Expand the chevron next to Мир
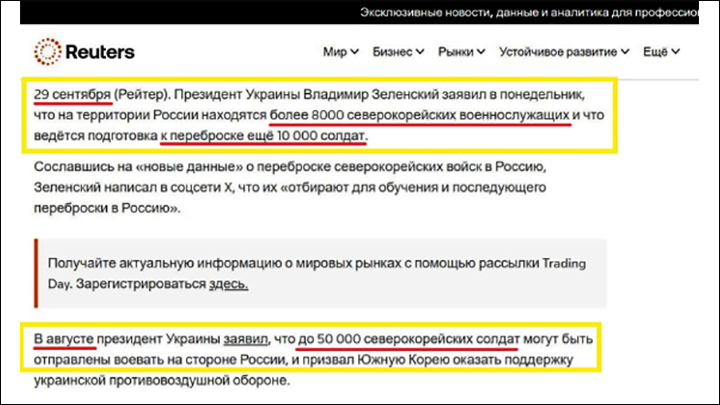720x405 pixels. click(354, 52)
